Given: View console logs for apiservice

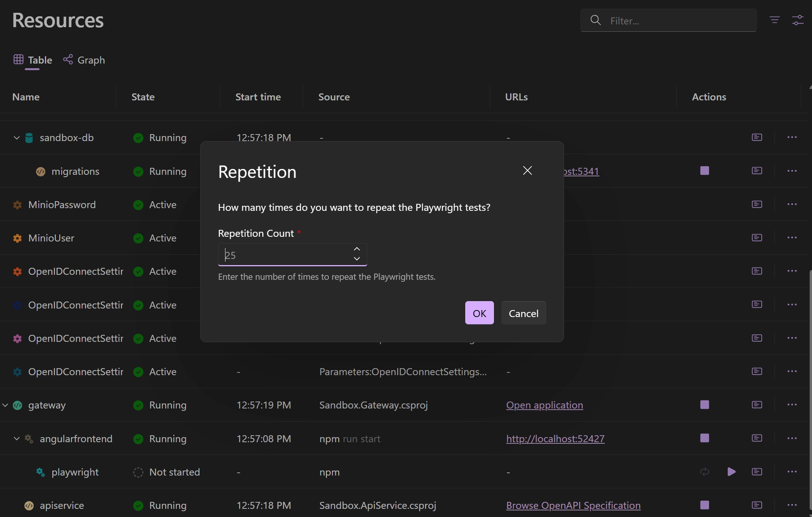Looking at the screenshot, I should coord(757,505).
